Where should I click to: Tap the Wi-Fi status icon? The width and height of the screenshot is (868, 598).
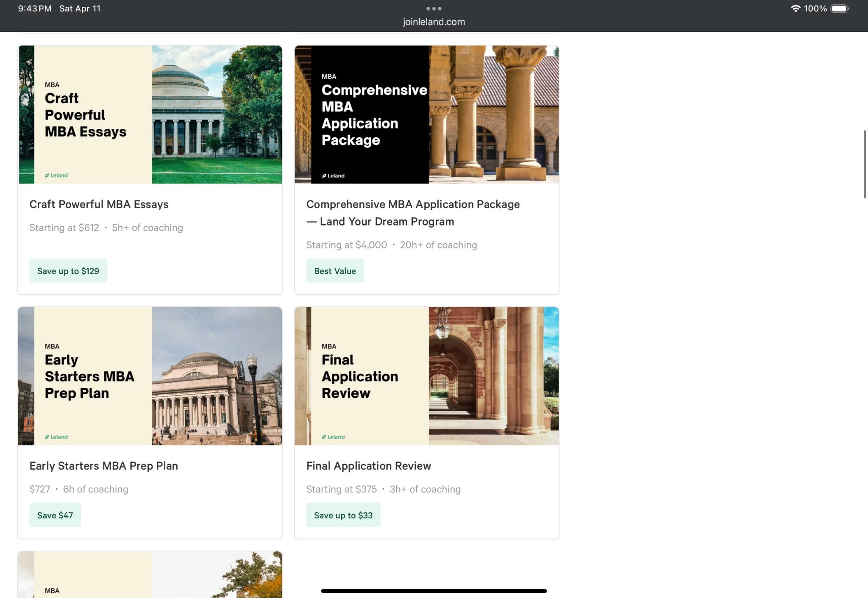[796, 8]
